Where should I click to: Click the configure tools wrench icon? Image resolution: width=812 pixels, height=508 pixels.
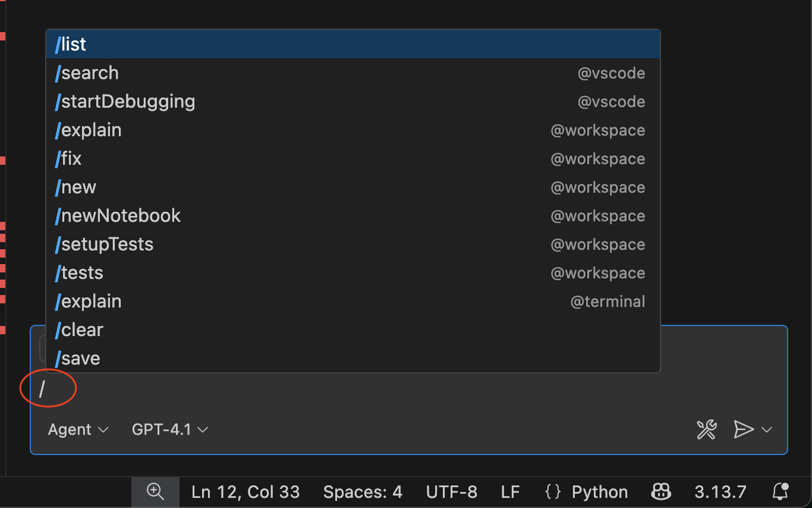706,429
